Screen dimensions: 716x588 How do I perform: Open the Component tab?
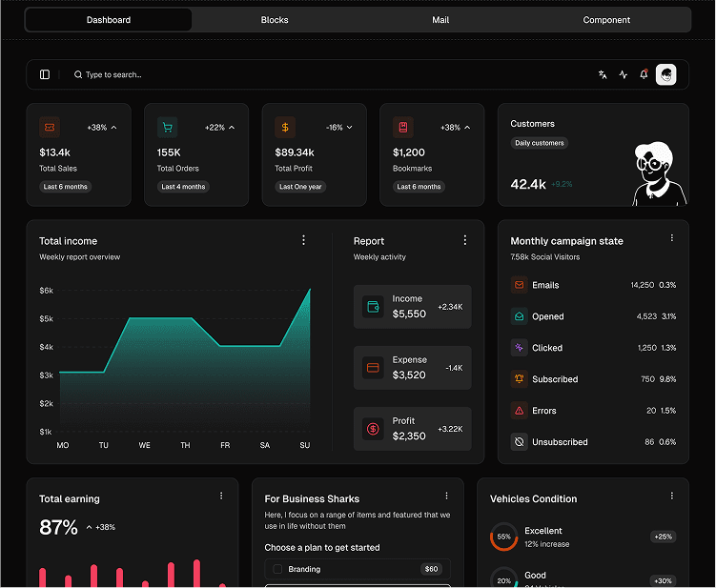(x=606, y=20)
